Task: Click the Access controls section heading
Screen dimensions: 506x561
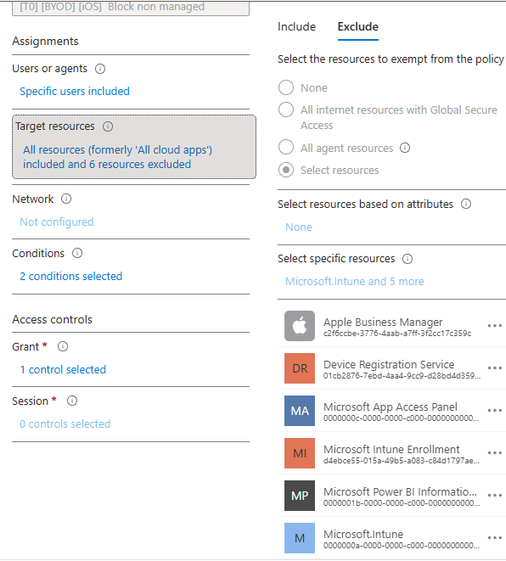Action: click(52, 319)
